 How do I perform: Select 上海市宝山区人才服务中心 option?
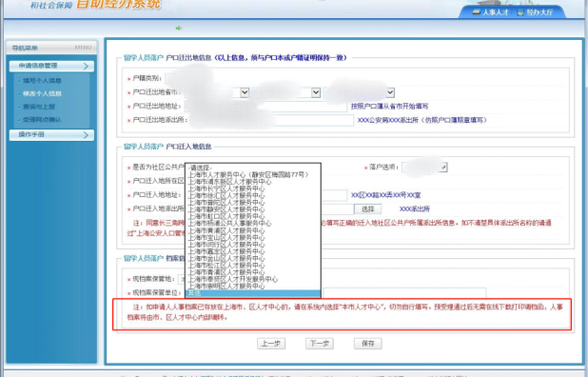(253, 237)
